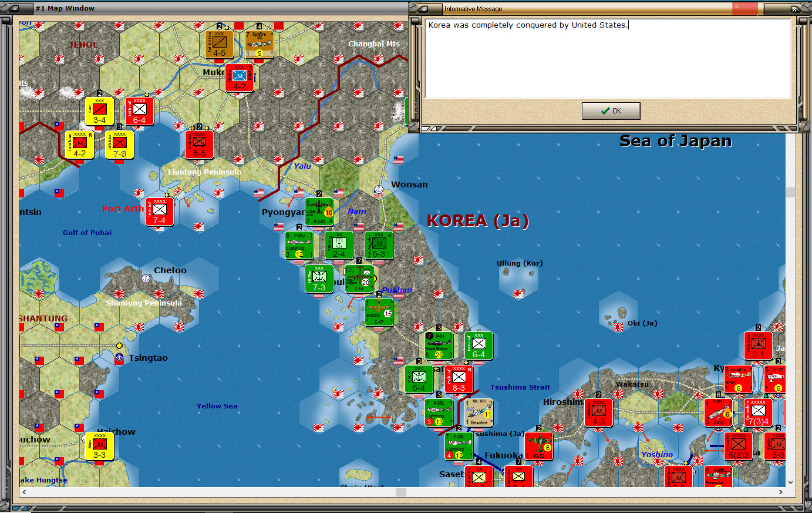Click the Oki (Ja) island label
The height and width of the screenshot is (513, 812).
(642, 323)
